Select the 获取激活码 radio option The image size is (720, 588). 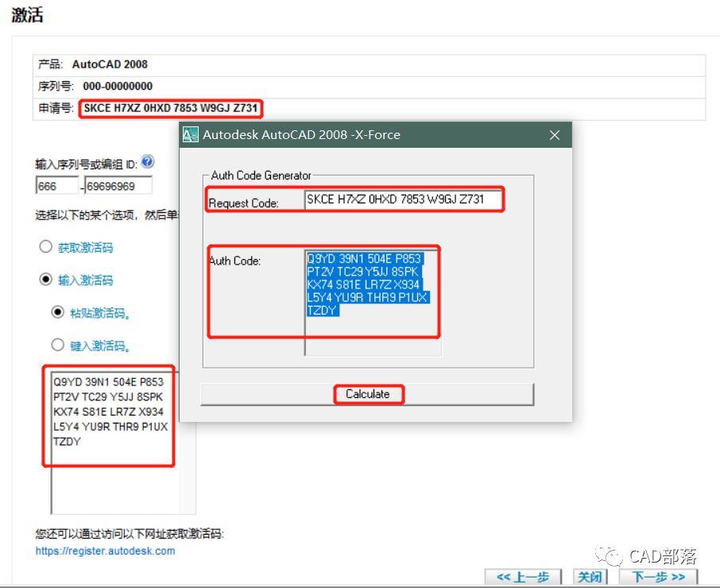coord(45,247)
